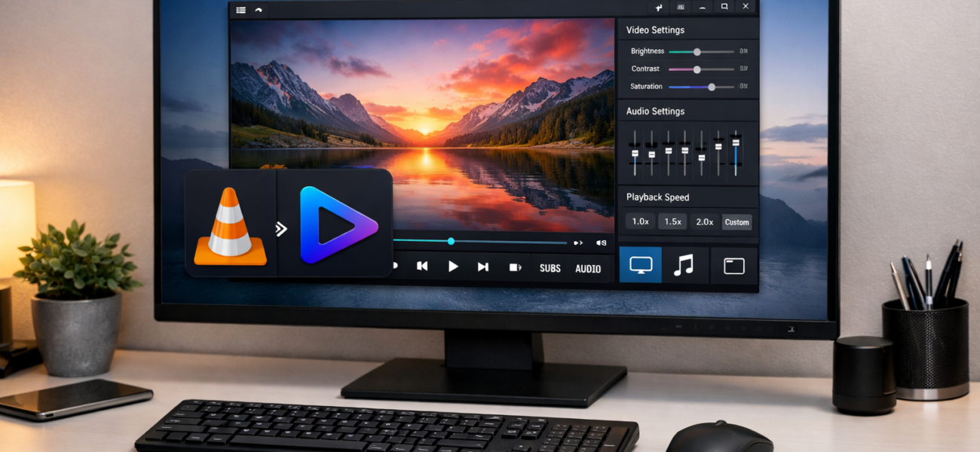Skip to the next track
This screenshot has width=980, height=452.
(483, 266)
